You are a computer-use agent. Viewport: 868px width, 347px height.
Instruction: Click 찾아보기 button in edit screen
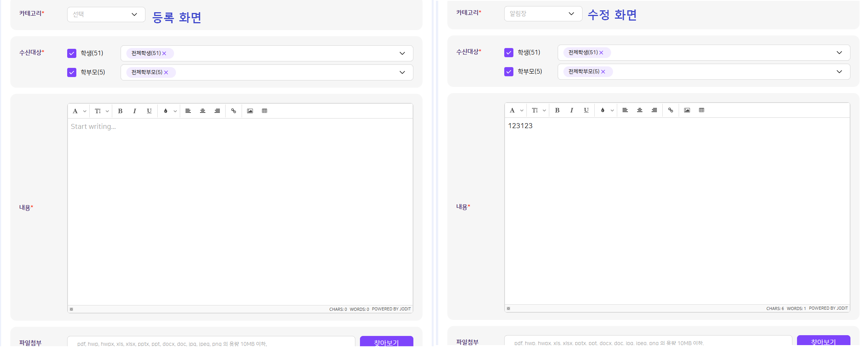pos(824,341)
